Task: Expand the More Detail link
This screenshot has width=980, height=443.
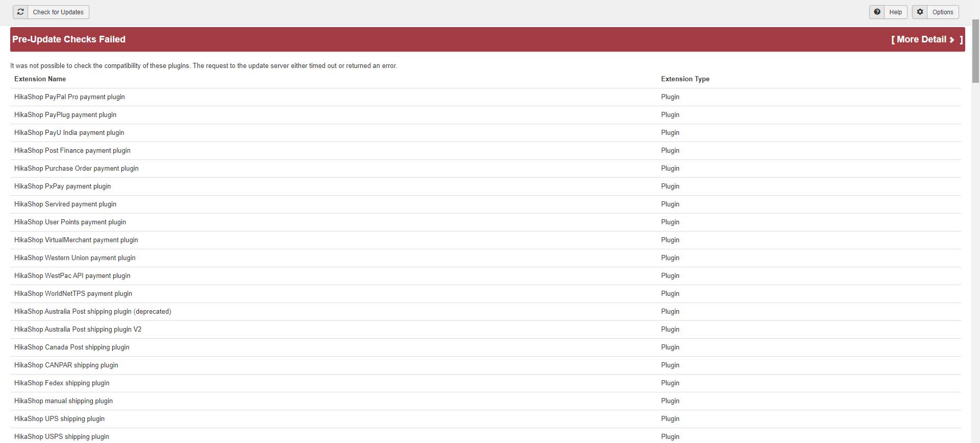Action: click(x=927, y=39)
